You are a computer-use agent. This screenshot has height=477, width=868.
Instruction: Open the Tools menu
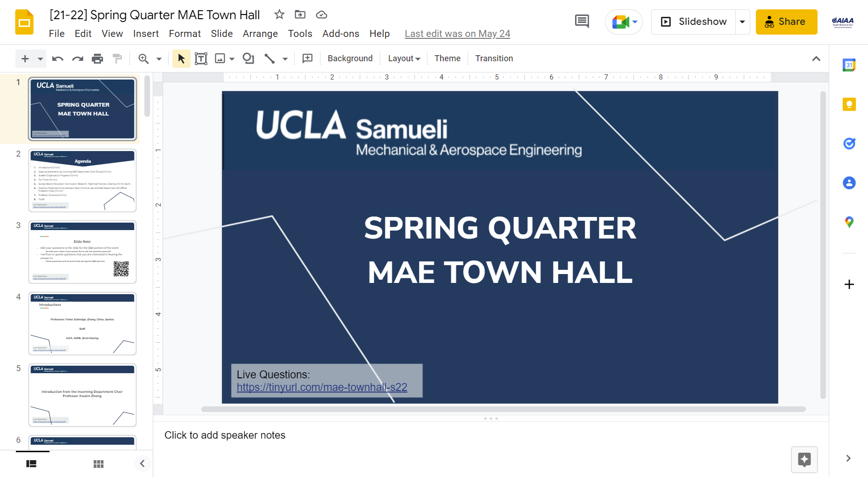300,34
